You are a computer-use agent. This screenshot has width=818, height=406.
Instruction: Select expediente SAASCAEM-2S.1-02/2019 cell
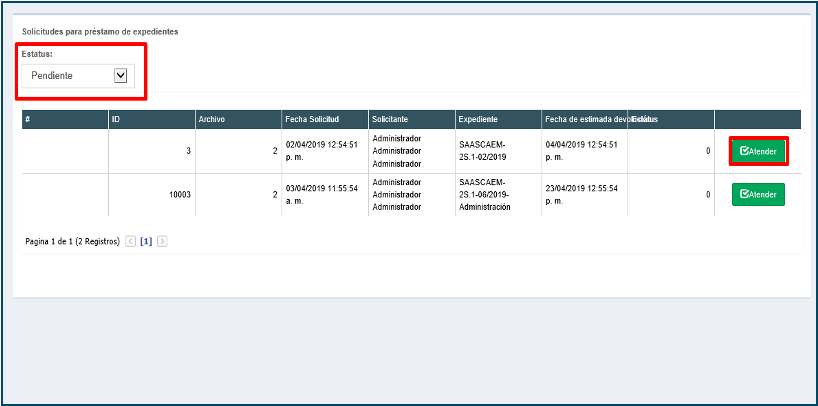tap(482, 150)
